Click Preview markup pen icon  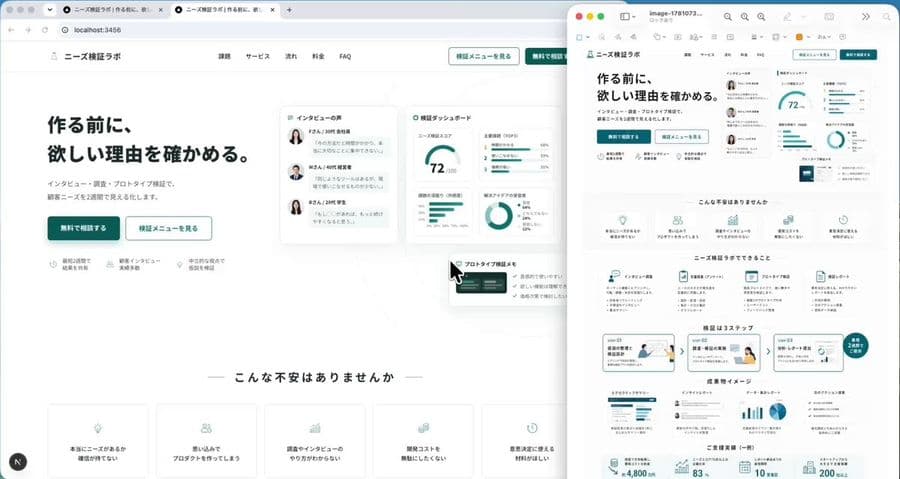click(x=788, y=17)
